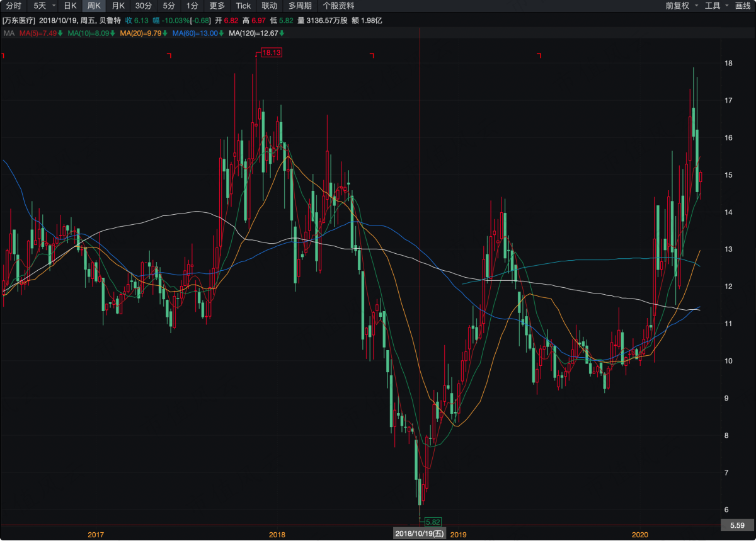
Task: Click the 10 label on the price axis
Action: pos(728,361)
